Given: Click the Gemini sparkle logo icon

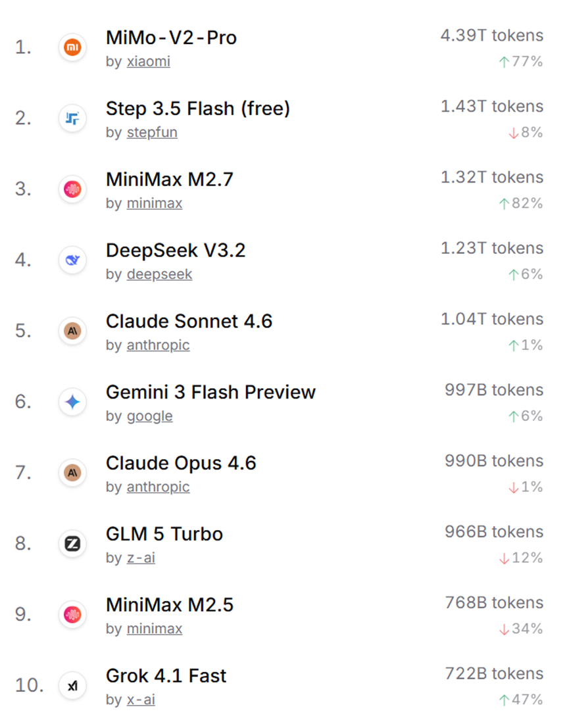Looking at the screenshot, I should [72, 402].
